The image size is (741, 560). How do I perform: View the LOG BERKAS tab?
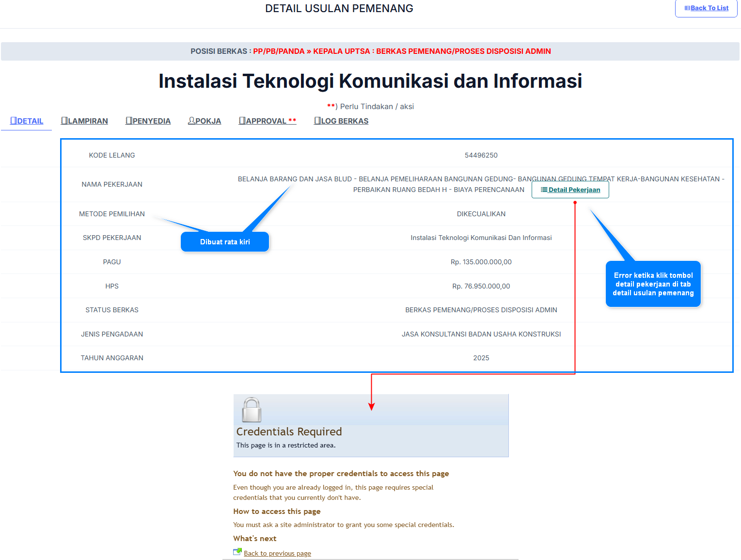(x=341, y=121)
